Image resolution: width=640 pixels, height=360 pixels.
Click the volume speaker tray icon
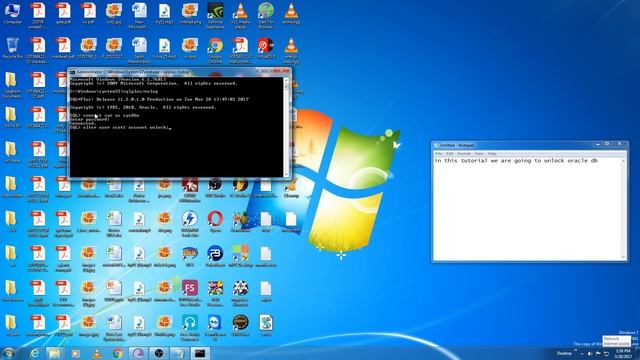pyautogui.click(x=589, y=353)
